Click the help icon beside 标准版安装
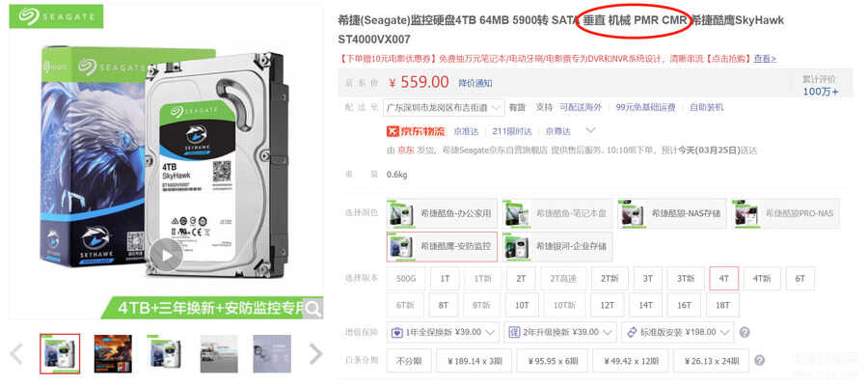868x386 pixels. pos(745,332)
